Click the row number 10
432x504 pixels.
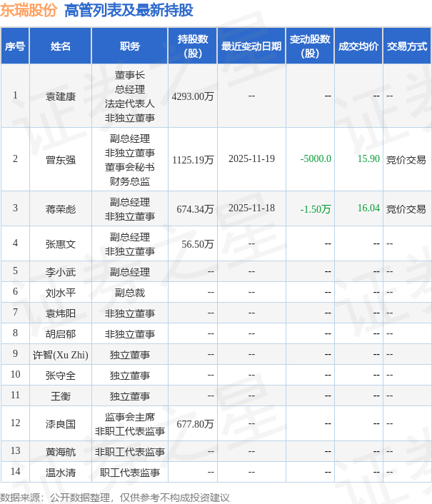[x=15, y=374]
